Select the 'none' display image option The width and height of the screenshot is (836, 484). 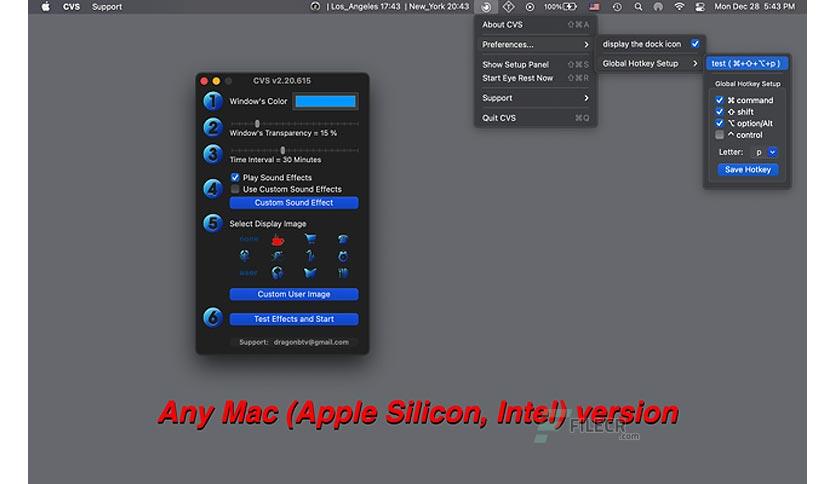(x=248, y=239)
